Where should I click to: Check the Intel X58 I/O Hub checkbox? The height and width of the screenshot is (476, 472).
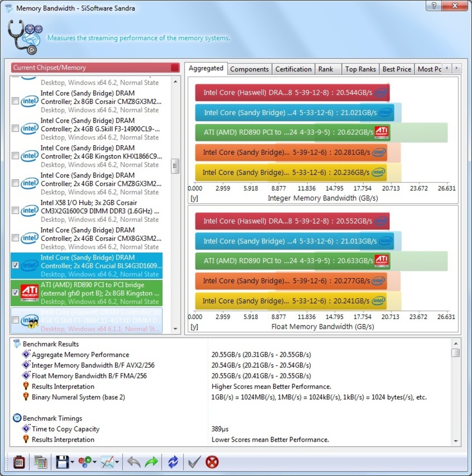click(15, 210)
